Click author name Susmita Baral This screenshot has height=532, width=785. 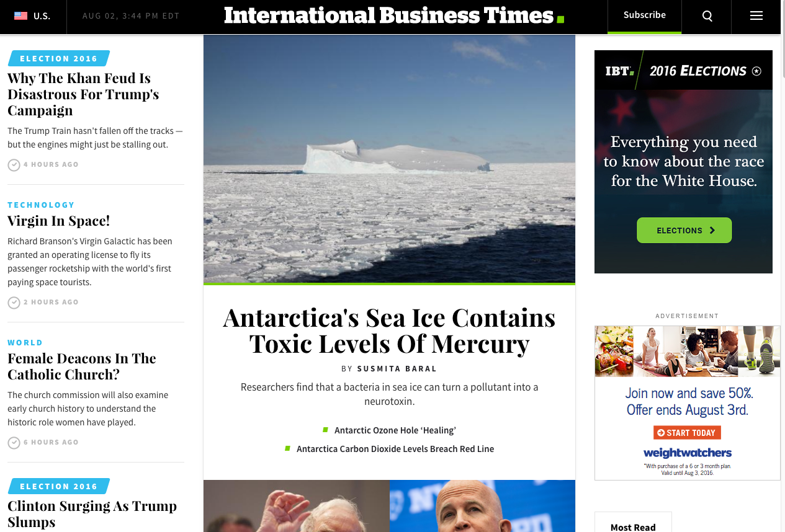(x=397, y=369)
